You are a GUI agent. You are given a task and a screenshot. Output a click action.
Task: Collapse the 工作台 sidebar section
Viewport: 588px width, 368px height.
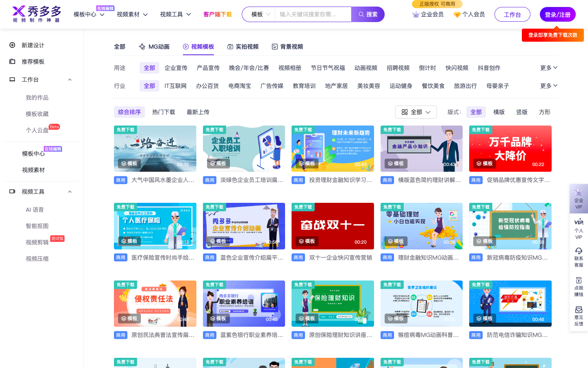tap(70, 80)
